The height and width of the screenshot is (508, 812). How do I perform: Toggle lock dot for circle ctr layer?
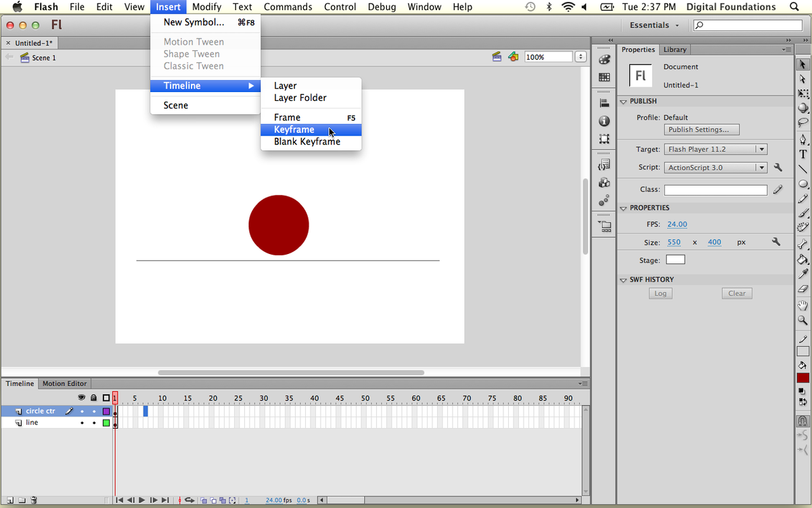94,411
